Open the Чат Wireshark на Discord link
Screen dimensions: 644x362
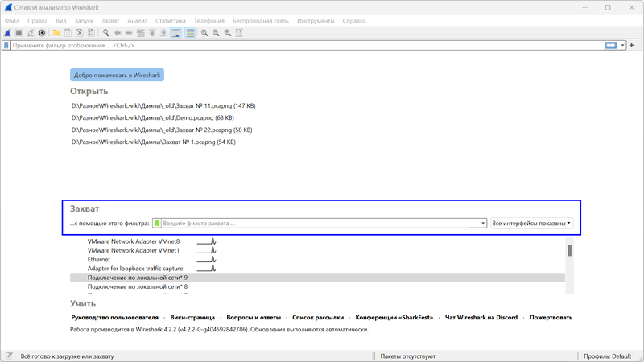click(481, 317)
